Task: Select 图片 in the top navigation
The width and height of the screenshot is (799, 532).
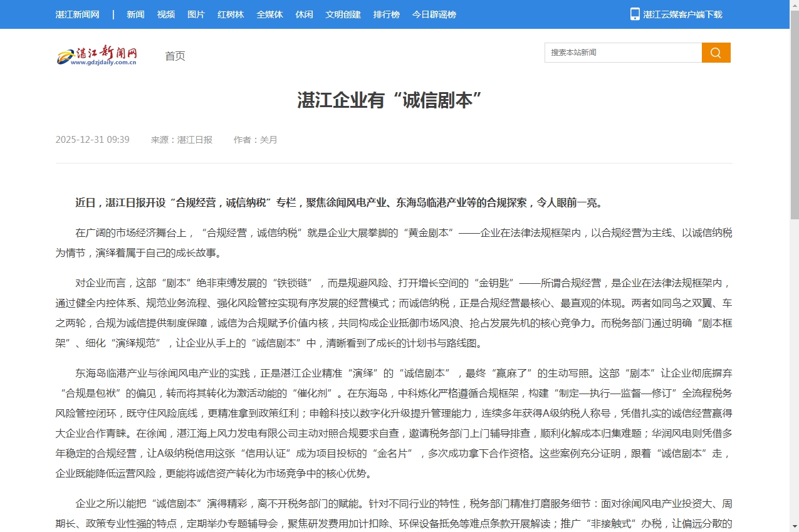Action: click(x=196, y=14)
